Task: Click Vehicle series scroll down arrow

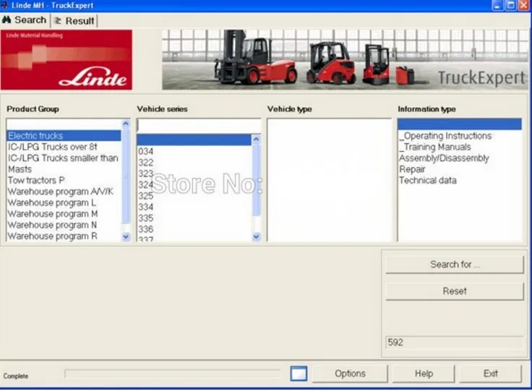Action: tap(257, 237)
